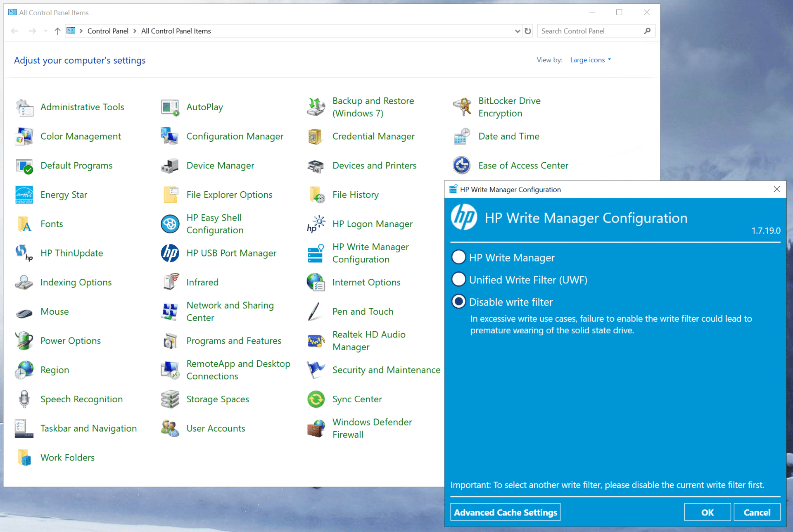The height and width of the screenshot is (532, 793).
Task: Click HP Easy Shell Configuration icon
Action: (170, 224)
